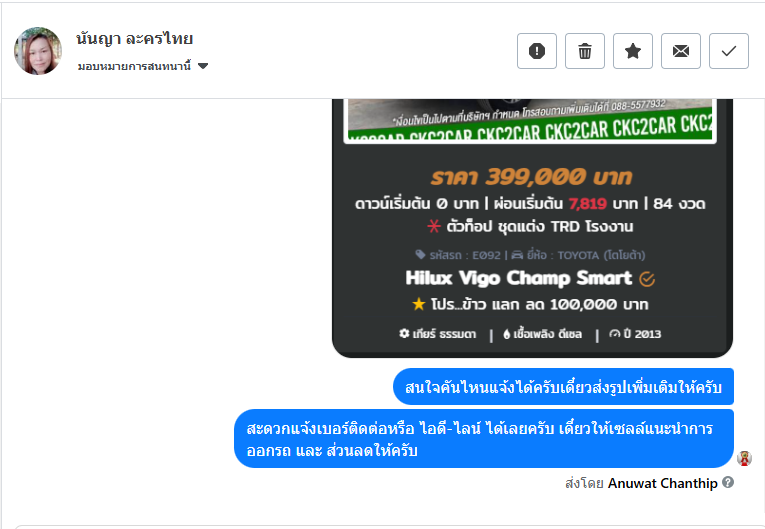
Task: Expand the มอบหมายการสนทนานี้ assignment dropdown arrow
Action: click(203, 66)
